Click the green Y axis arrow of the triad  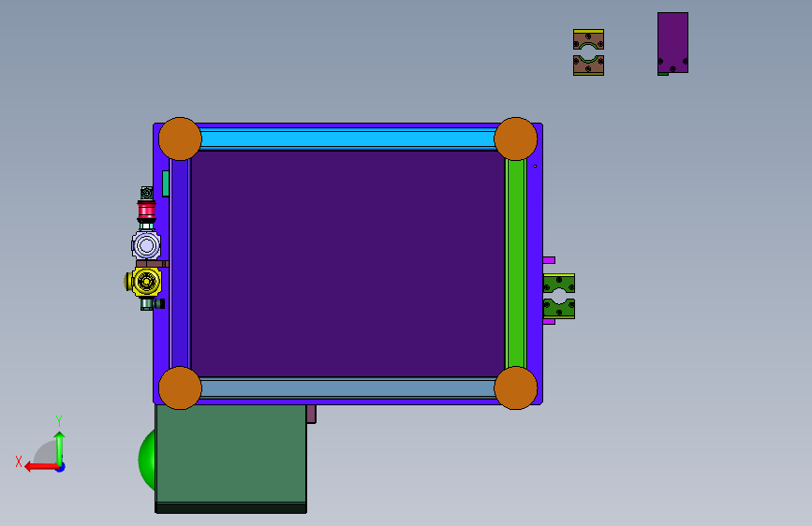[x=60, y=448]
